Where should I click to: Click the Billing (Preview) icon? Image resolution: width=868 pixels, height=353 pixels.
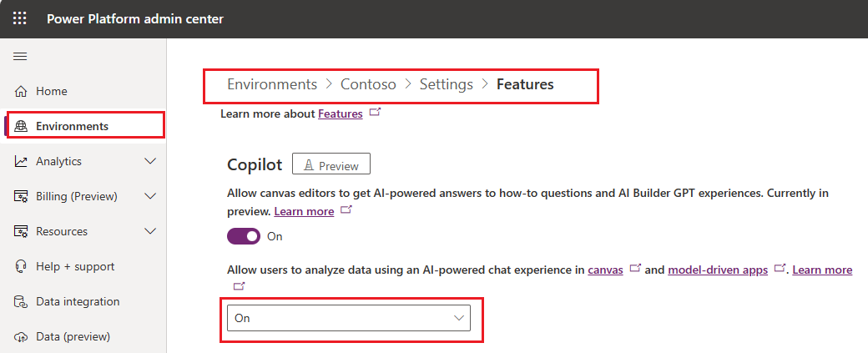pyautogui.click(x=22, y=196)
